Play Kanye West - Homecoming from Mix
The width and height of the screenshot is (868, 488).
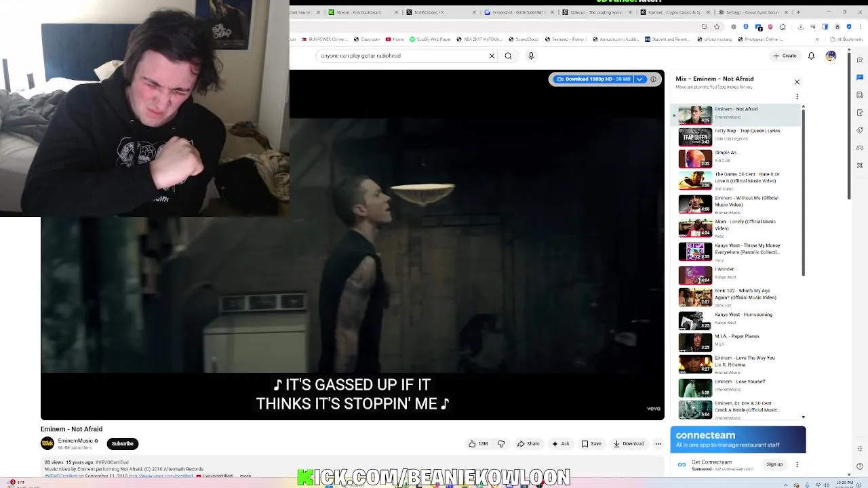[736, 320]
